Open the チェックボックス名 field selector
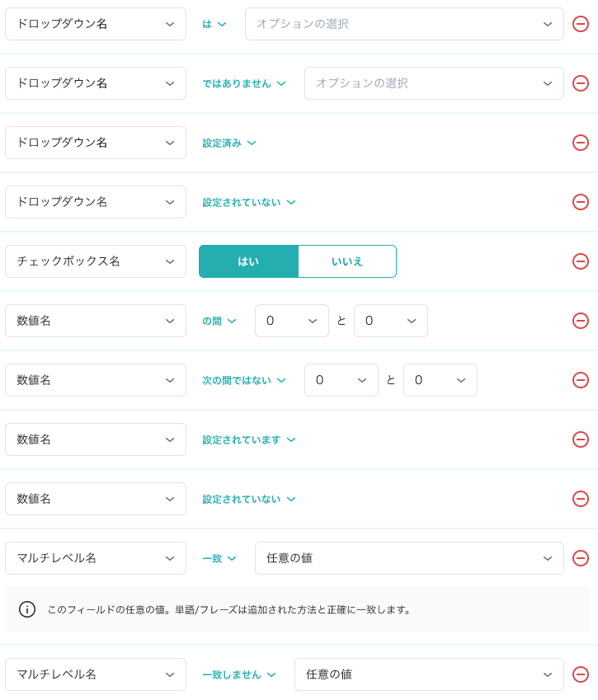The image size is (598, 700). [96, 261]
